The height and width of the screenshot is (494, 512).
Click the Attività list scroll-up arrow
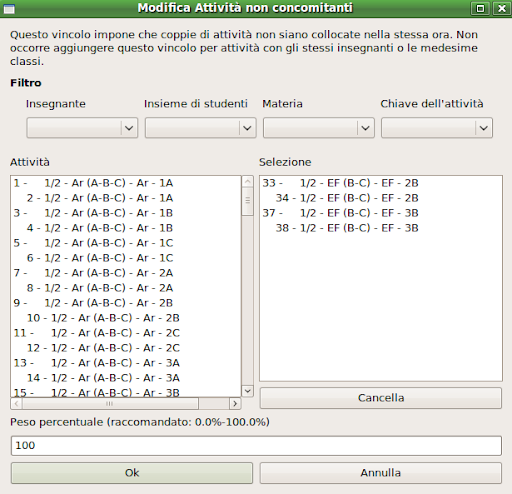coord(247,182)
